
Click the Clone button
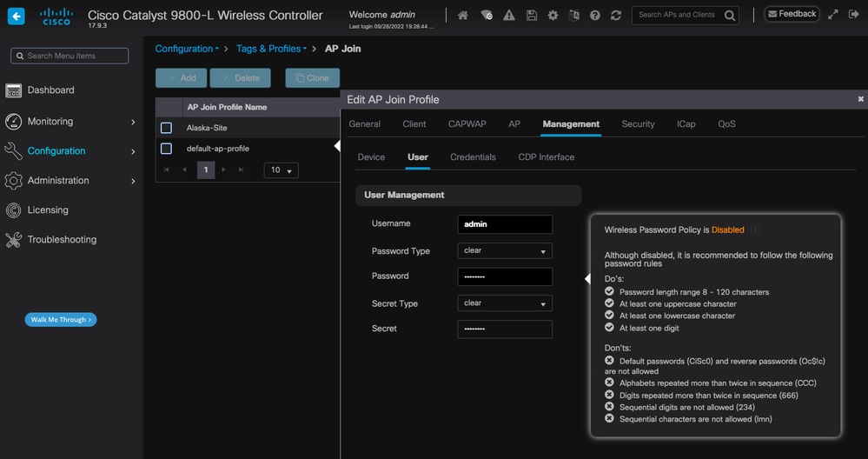(x=312, y=78)
